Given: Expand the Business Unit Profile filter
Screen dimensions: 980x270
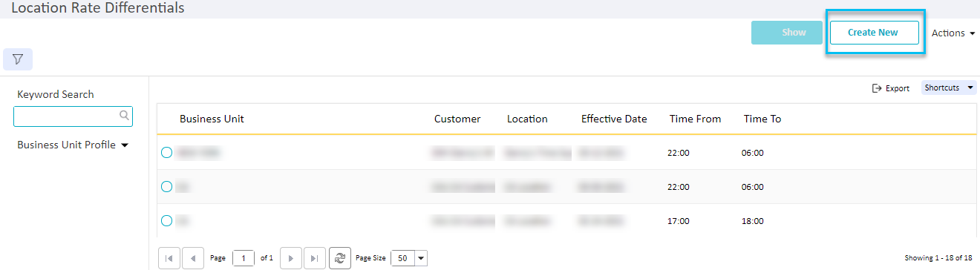Looking at the screenshot, I should coord(73,145).
